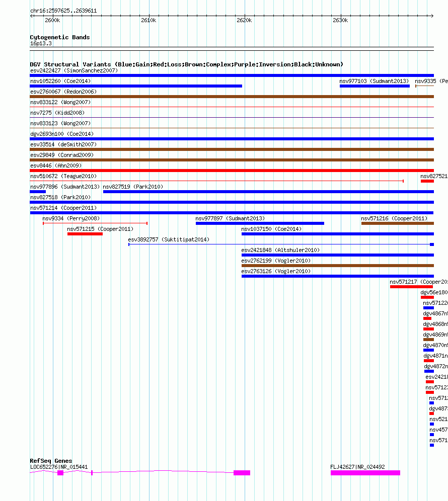Open the LOC652276|NR_015441 gene label
448x501 pixels.
[x=59, y=467]
